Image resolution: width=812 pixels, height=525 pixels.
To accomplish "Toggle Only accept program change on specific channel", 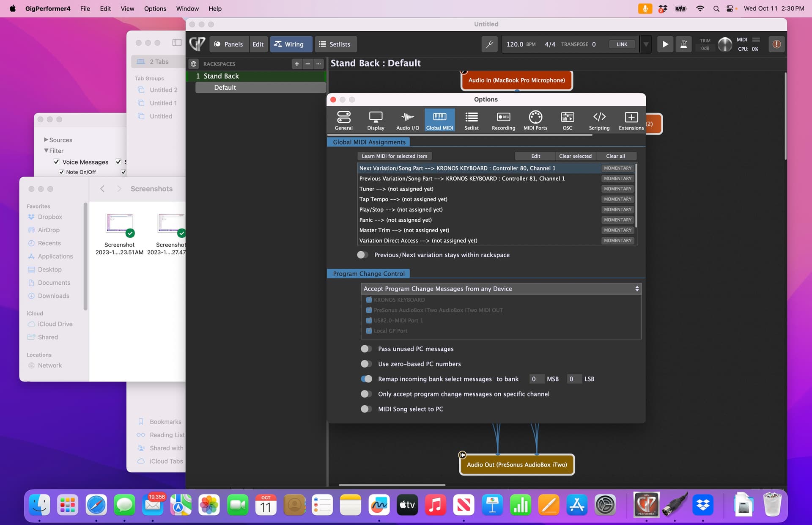I will pos(366,394).
